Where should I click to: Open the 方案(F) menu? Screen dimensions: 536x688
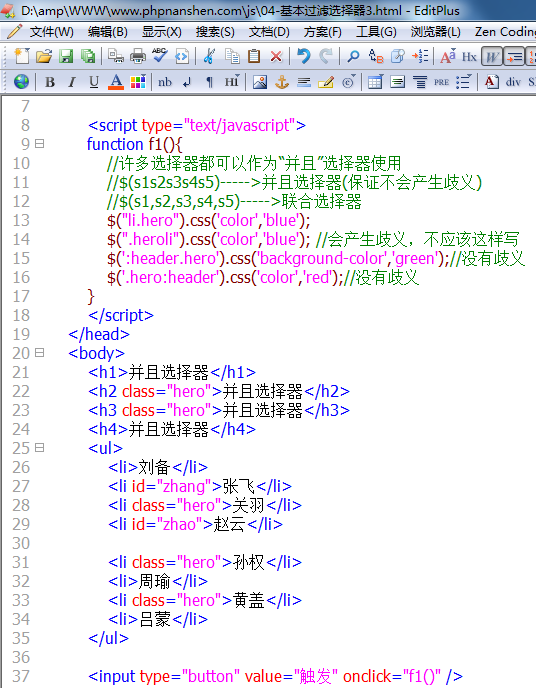click(x=322, y=32)
